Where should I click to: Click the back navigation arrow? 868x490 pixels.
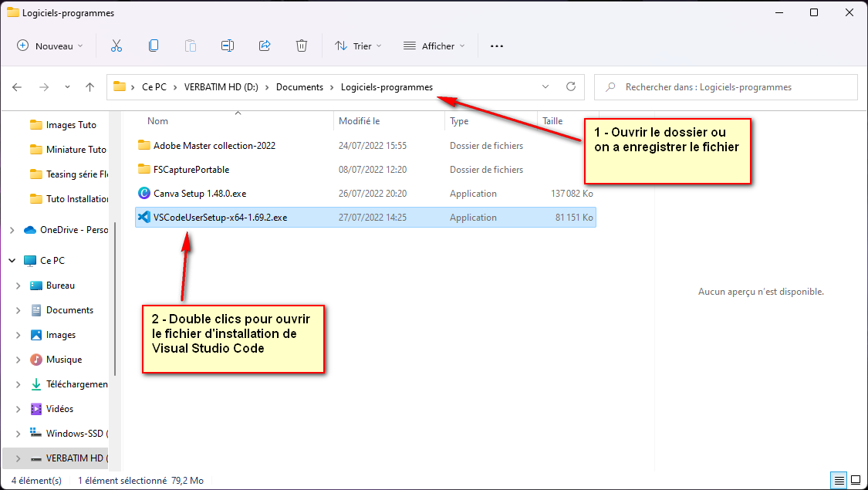coord(17,87)
